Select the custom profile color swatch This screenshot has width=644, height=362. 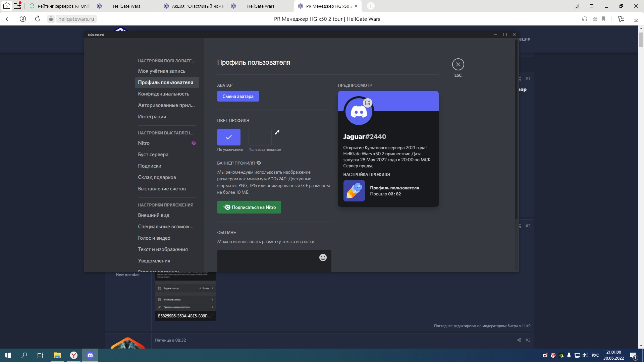pos(260,137)
